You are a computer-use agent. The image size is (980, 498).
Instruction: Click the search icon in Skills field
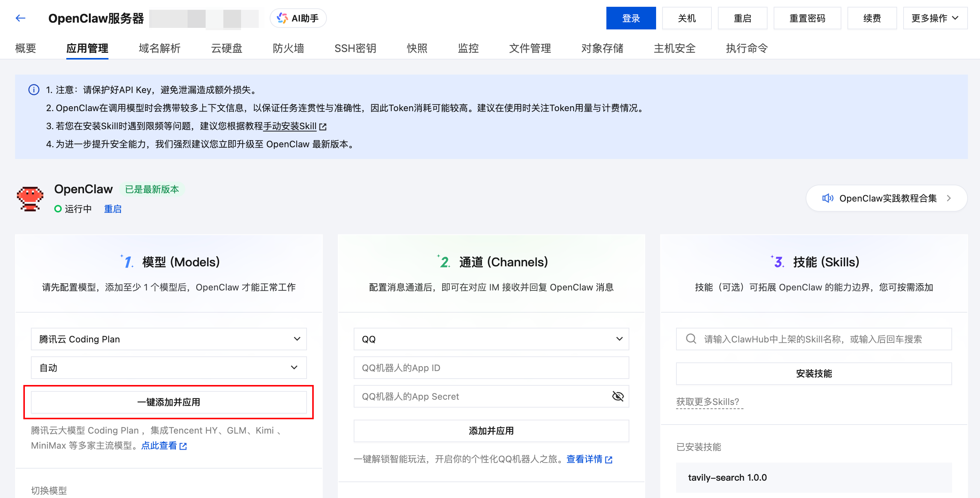(691, 339)
